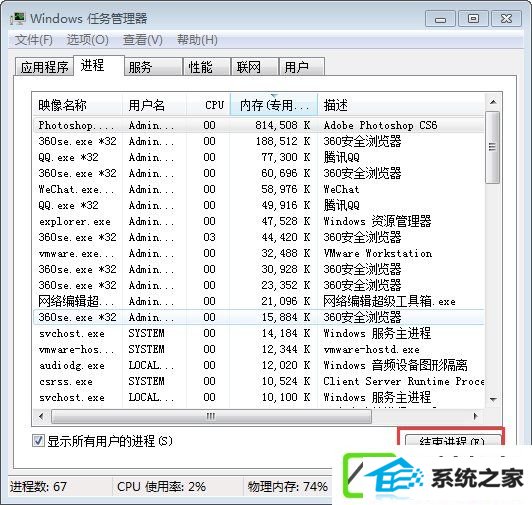Screen dimensions: 532x505
Task: Click the vertical scrollbar up arrow
Action: tap(493, 102)
